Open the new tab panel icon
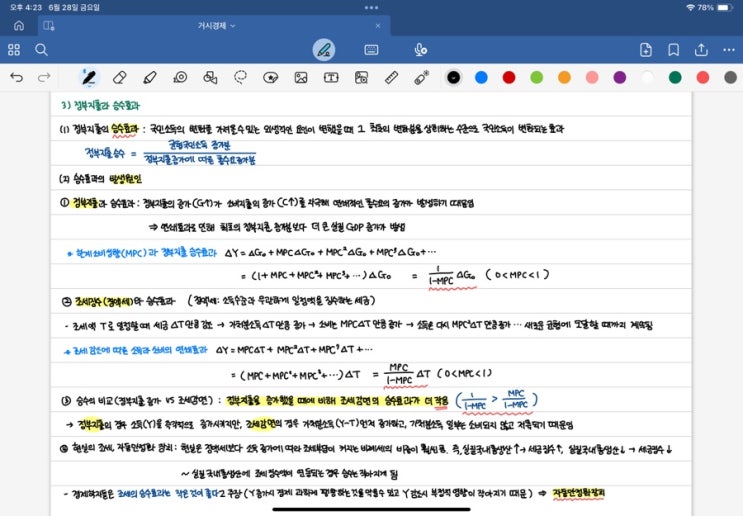Viewport: 743px width, 516px height. pyautogui.click(x=49, y=26)
